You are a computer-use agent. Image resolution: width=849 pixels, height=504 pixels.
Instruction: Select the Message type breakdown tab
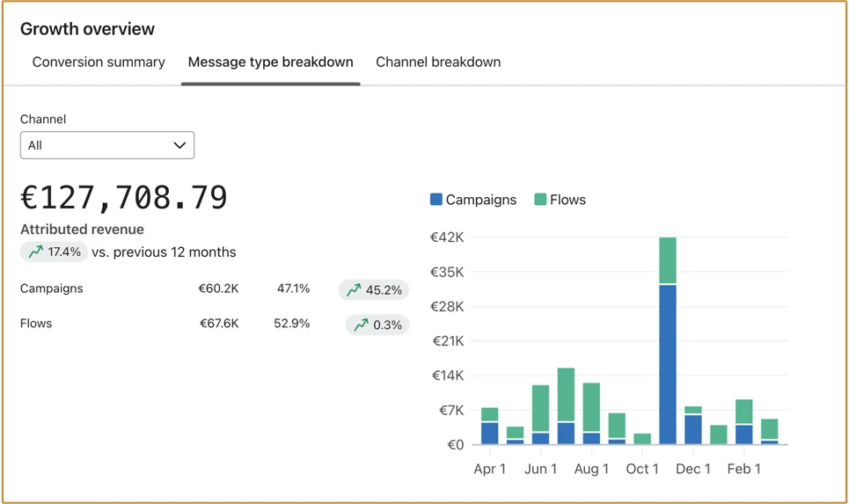[271, 62]
